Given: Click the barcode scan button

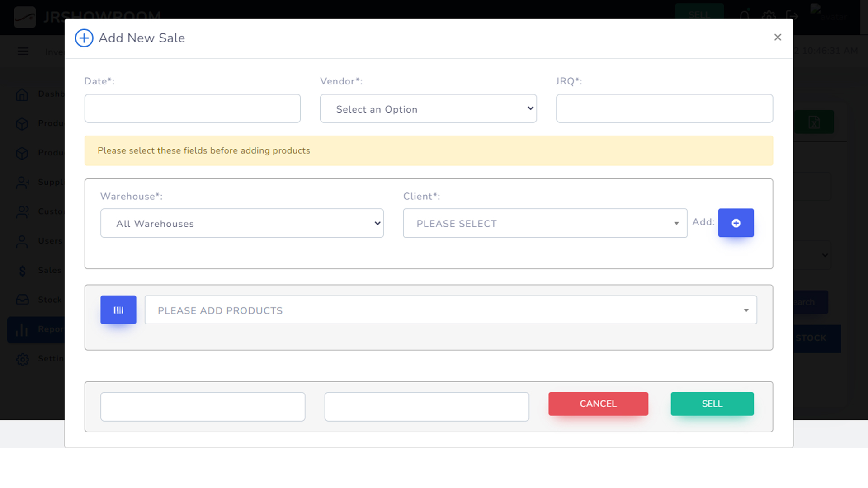Looking at the screenshot, I should click(118, 310).
